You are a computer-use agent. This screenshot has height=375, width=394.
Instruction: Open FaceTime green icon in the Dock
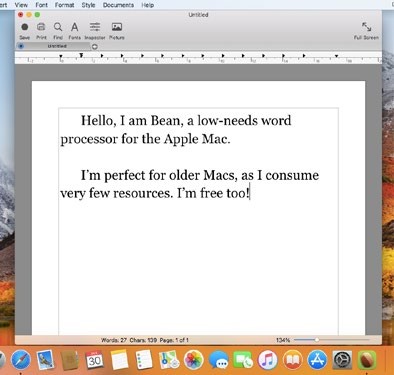pyautogui.click(x=243, y=360)
